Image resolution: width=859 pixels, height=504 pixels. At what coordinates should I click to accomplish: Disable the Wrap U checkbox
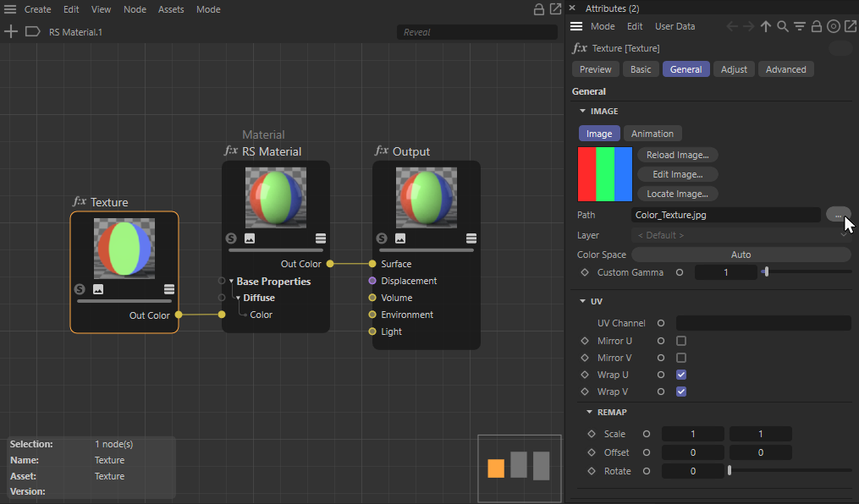(681, 375)
